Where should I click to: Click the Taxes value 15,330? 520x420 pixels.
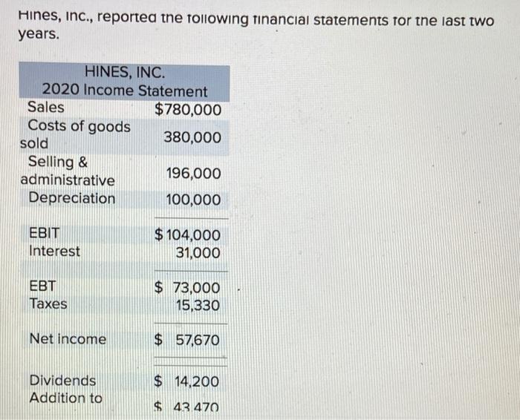point(198,306)
